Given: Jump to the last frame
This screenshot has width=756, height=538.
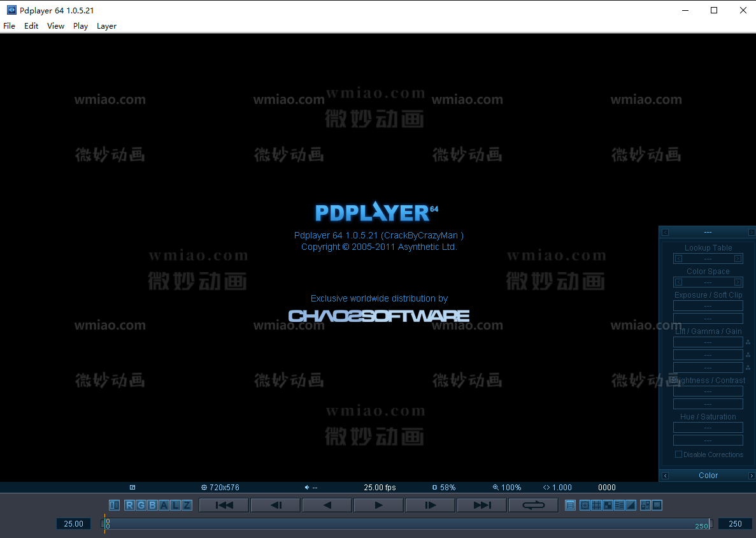Looking at the screenshot, I should pos(481,505).
